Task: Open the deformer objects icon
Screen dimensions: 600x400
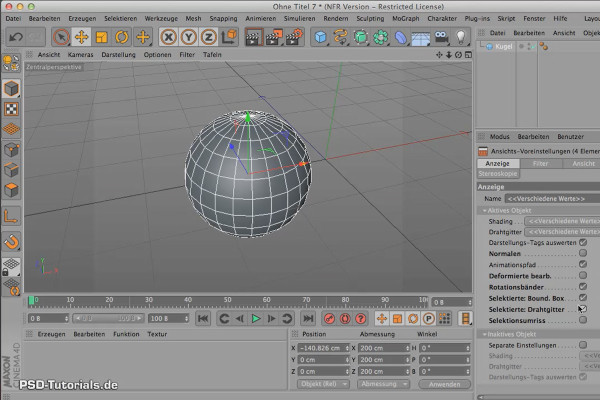Action: pos(401,37)
